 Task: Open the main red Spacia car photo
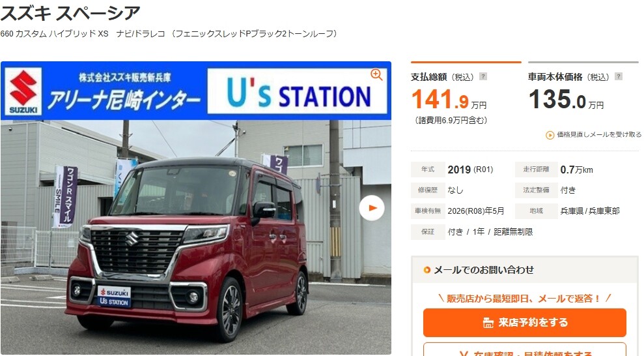click(196, 237)
